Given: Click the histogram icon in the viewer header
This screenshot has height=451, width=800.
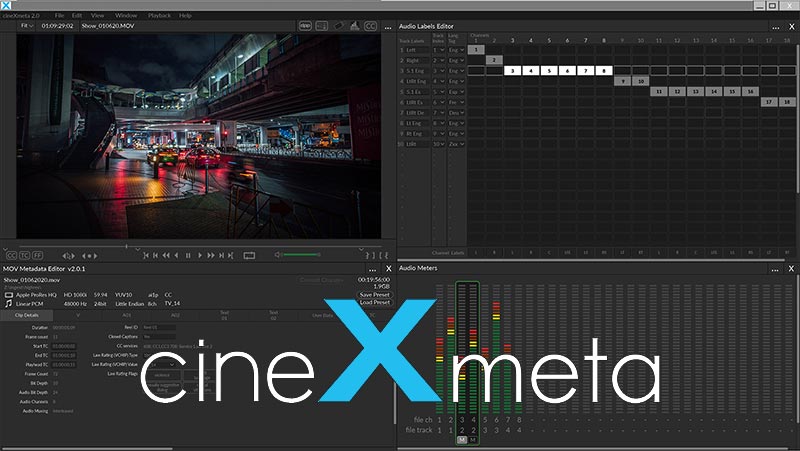Looking at the screenshot, I should [355, 26].
